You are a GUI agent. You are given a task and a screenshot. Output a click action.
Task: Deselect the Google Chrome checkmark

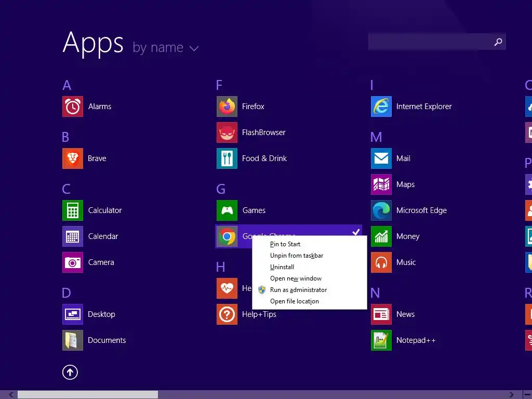(356, 232)
